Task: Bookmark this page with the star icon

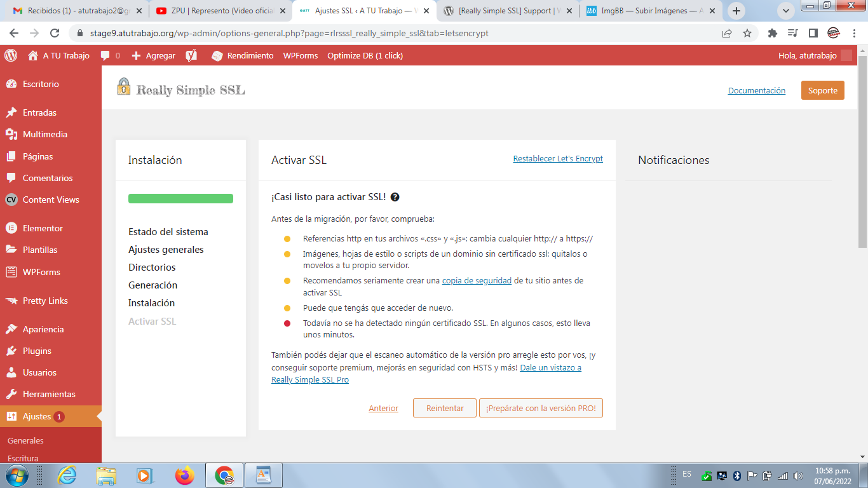Action: [x=747, y=33]
